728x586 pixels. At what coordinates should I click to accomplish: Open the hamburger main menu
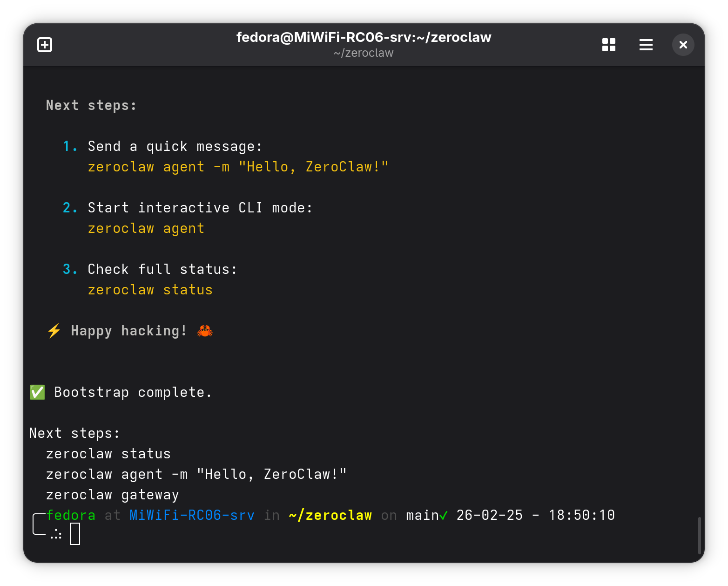(x=646, y=45)
